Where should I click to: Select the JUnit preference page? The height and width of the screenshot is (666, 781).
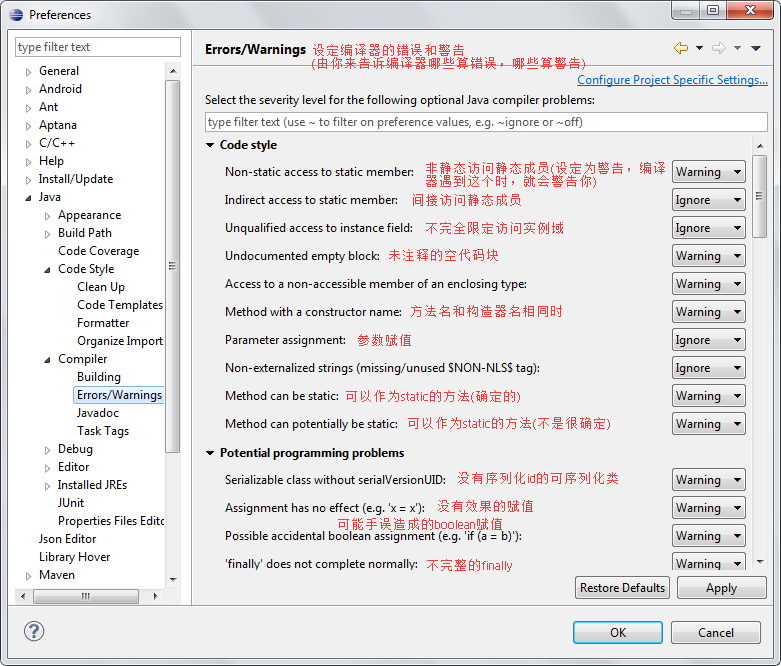point(71,503)
